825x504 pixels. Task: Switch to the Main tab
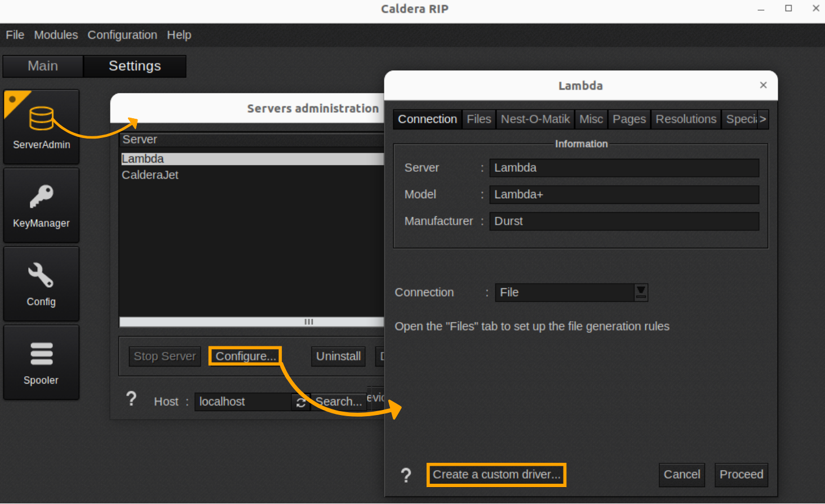[x=43, y=66]
